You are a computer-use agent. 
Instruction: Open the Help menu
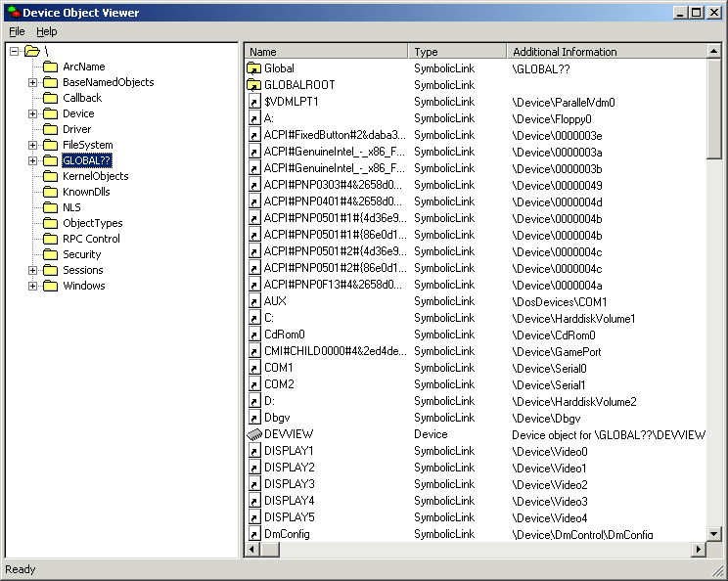coord(47,31)
